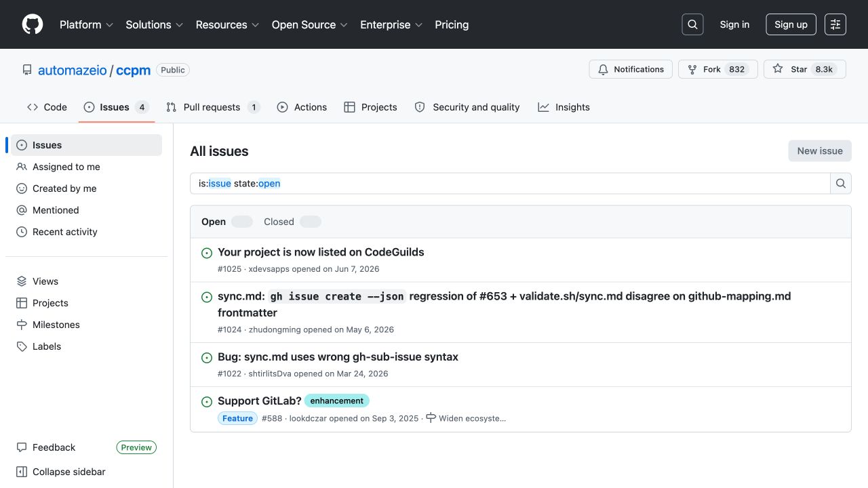This screenshot has width=868, height=488.
Task: Show Closed issues in list header
Action: coord(292,222)
